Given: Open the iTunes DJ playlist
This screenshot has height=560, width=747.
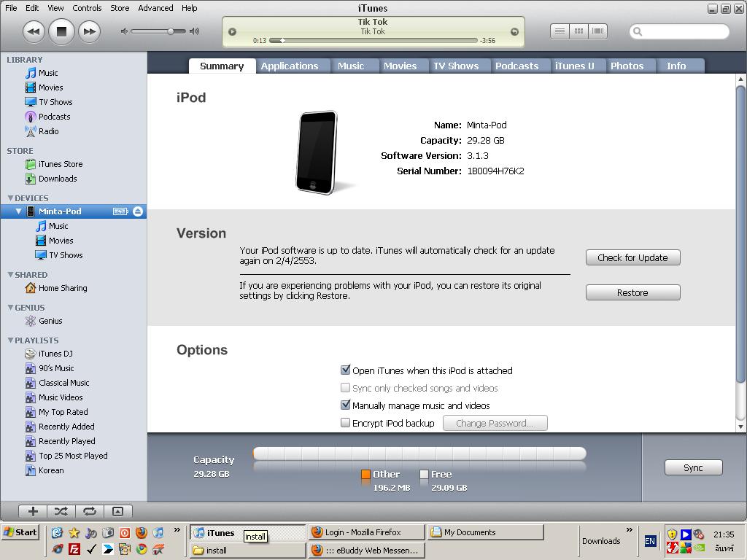Looking at the screenshot, I should (x=55, y=354).
